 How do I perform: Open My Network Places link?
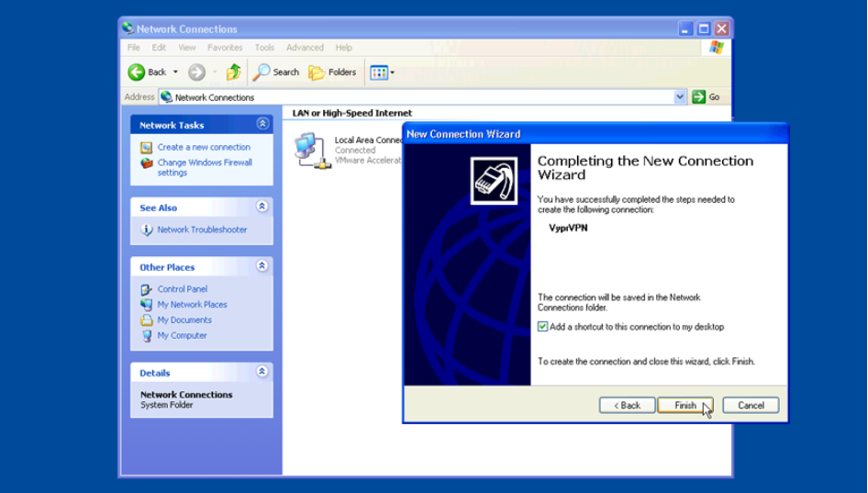[x=192, y=305]
